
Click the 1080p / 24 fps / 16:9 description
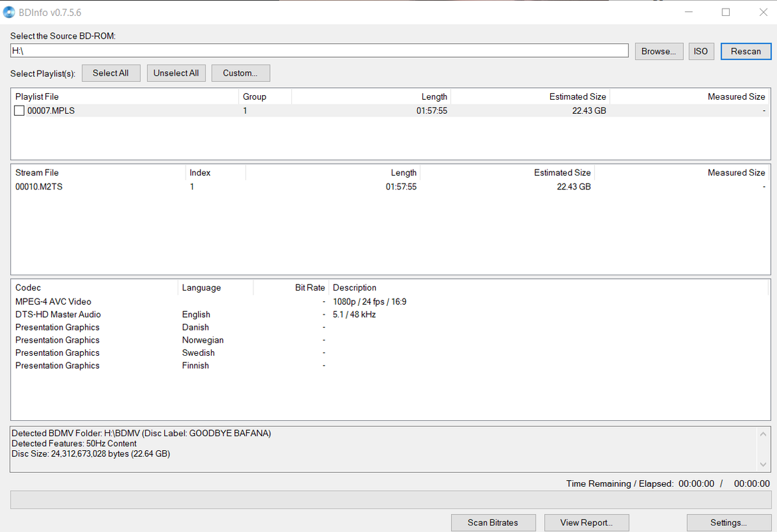point(370,302)
